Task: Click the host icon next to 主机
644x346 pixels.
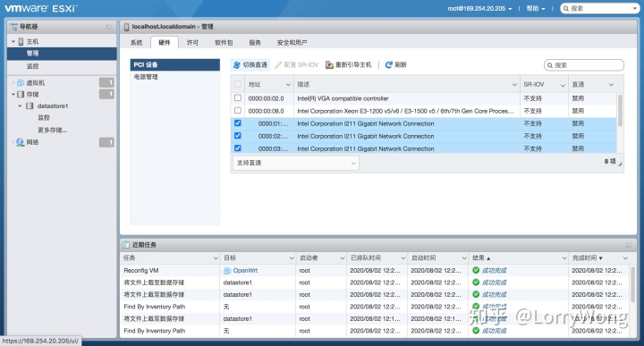Action: (x=21, y=41)
